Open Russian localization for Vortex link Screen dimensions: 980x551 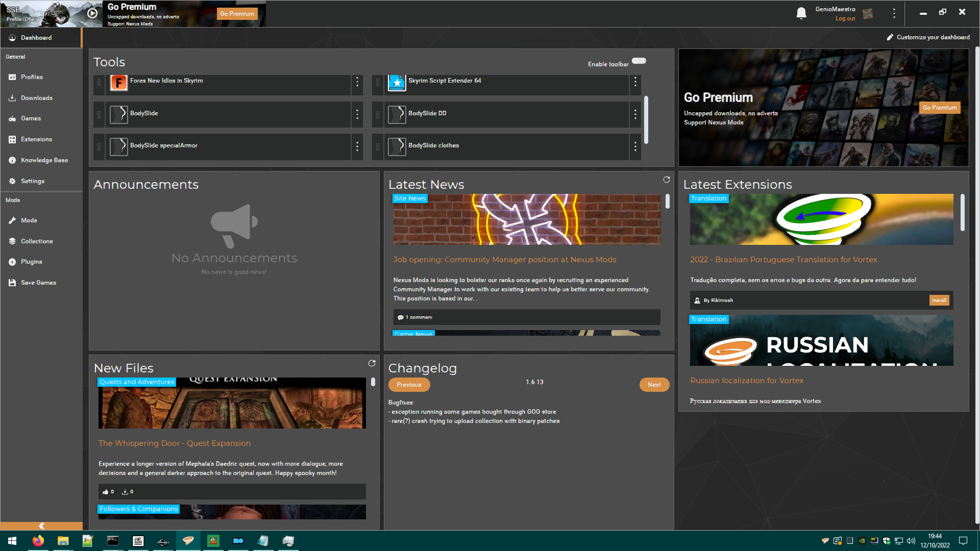point(747,381)
